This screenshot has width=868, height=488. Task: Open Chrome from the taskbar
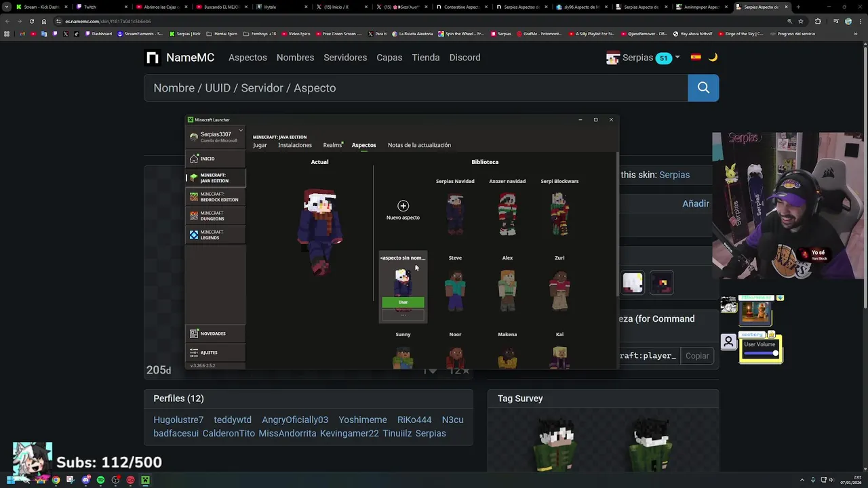pyautogui.click(x=56, y=480)
